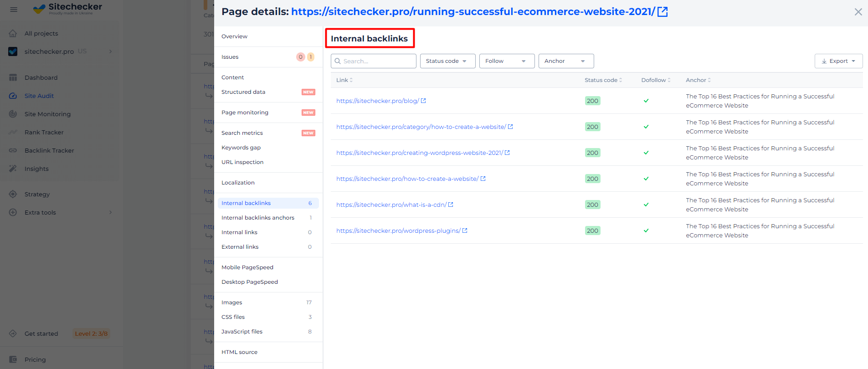Sort by the Status code column
868x369 pixels.
(603, 80)
